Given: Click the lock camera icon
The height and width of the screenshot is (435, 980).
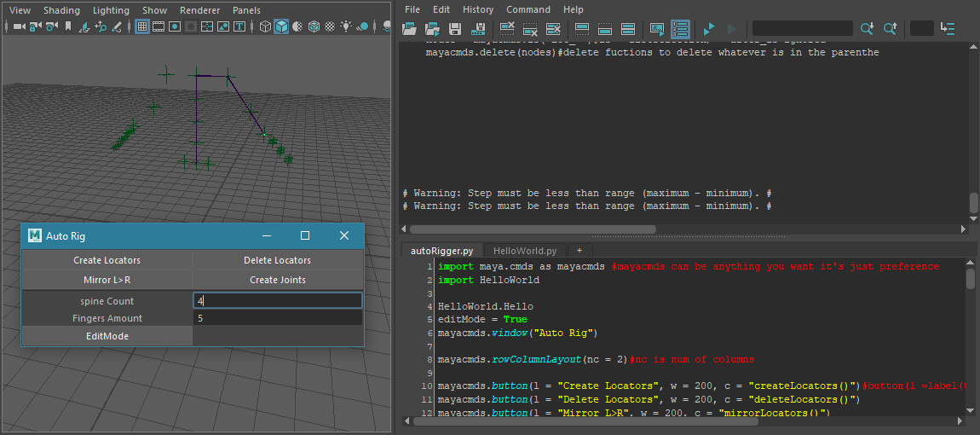Looking at the screenshot, I should pos(36,27).
